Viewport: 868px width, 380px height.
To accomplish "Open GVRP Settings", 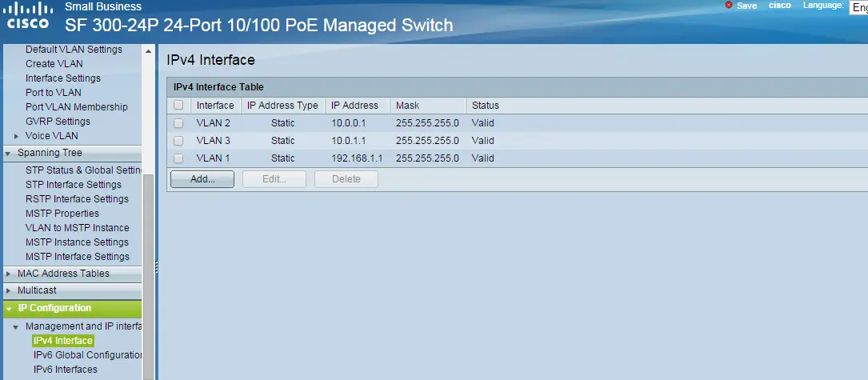I will 58,122.
